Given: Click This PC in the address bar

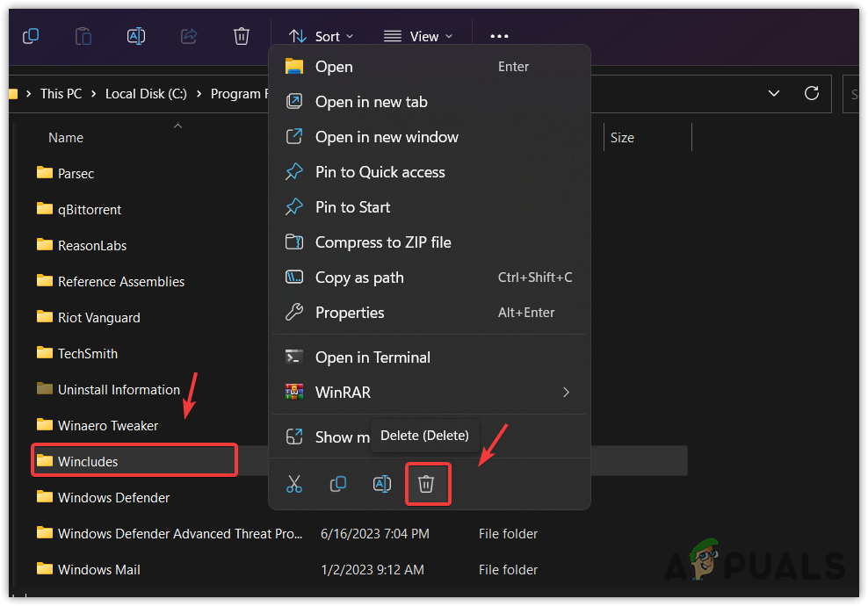Looking at the screenshot, I should click(61, 94).
